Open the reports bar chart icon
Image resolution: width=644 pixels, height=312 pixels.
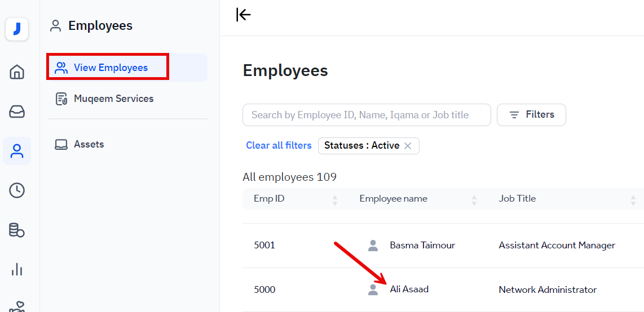click(17, 269)
